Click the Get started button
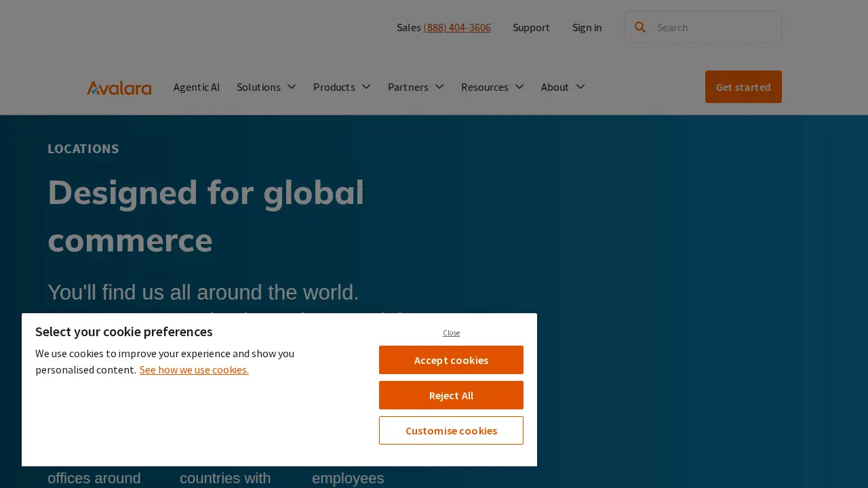The image size is (868, 488). (743, 87)
